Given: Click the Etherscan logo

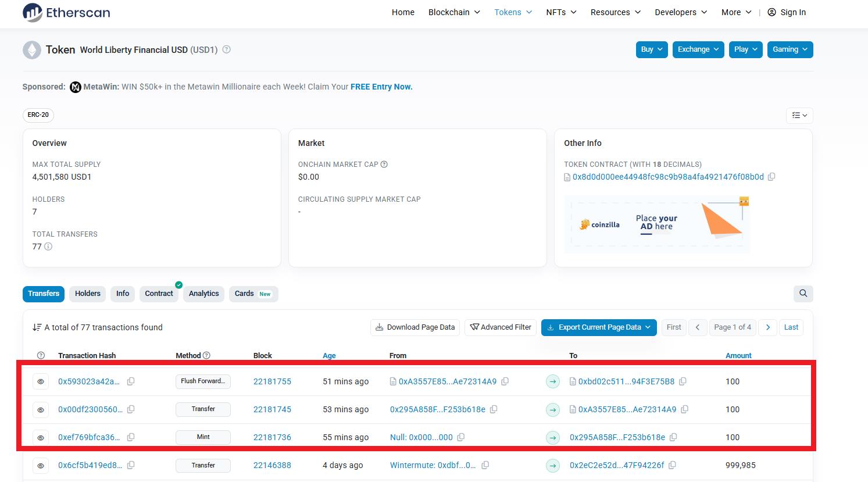Looking at the screenshot, I should tap(66, 12).
